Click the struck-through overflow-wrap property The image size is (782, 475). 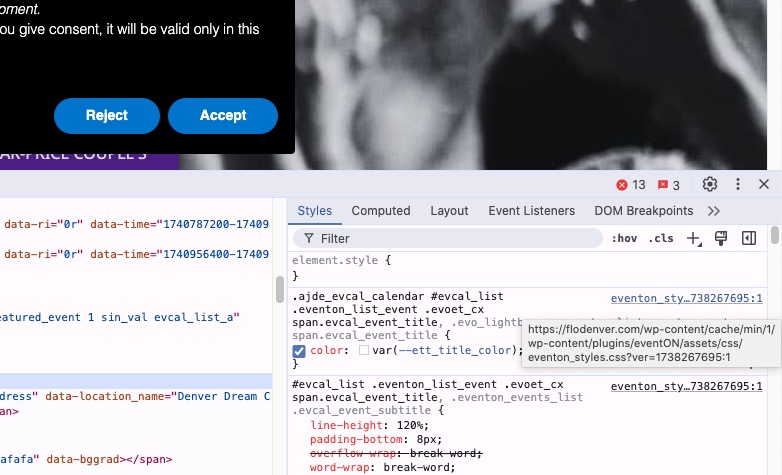(353, 453)
